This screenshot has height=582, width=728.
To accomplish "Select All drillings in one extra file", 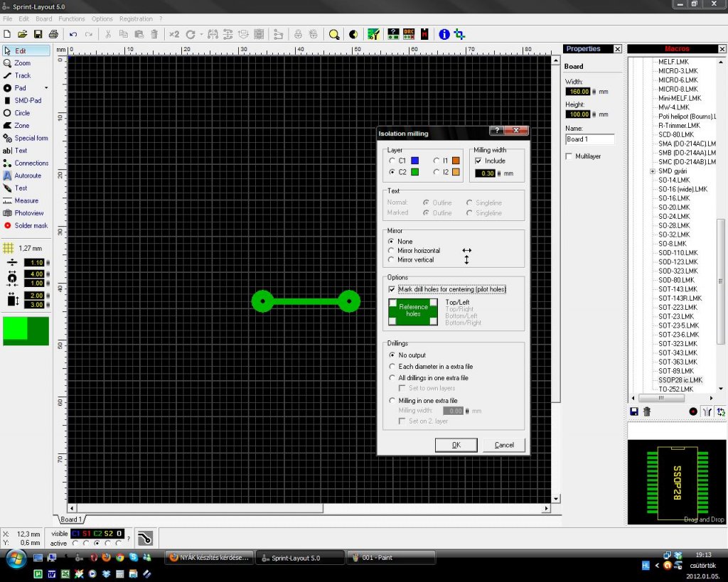I will click(392, 378).
